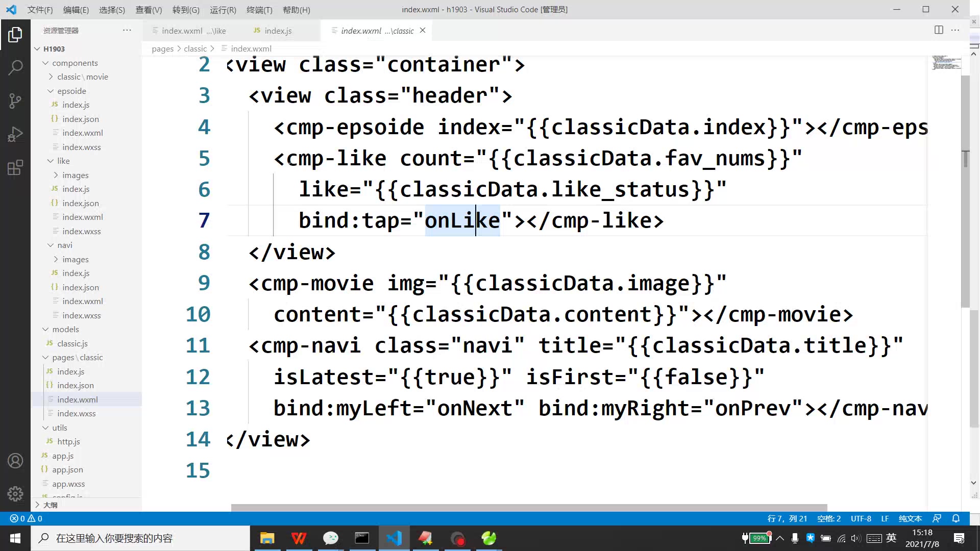Change the LF line ending setting
Screen dimensions: 980x551
pyautogui.click(x=885, y=518)
